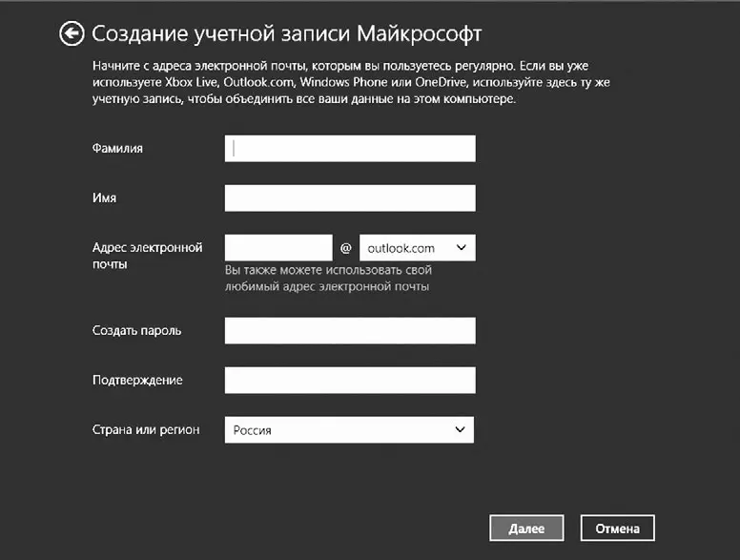Image resolution: width=740 pixels, height=560 pixels.
Task: Click the chevron beside outlook.com
Action: [x=462, y=248]
